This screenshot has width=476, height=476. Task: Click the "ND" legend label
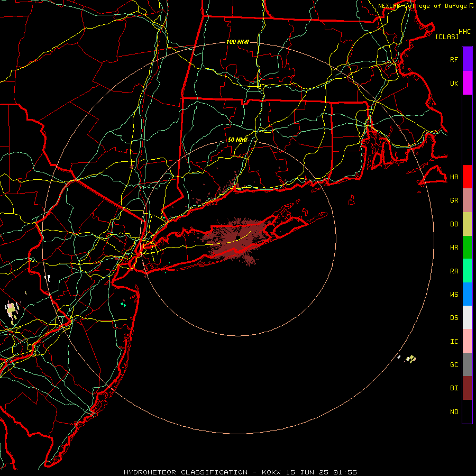[x=454, y=412]
